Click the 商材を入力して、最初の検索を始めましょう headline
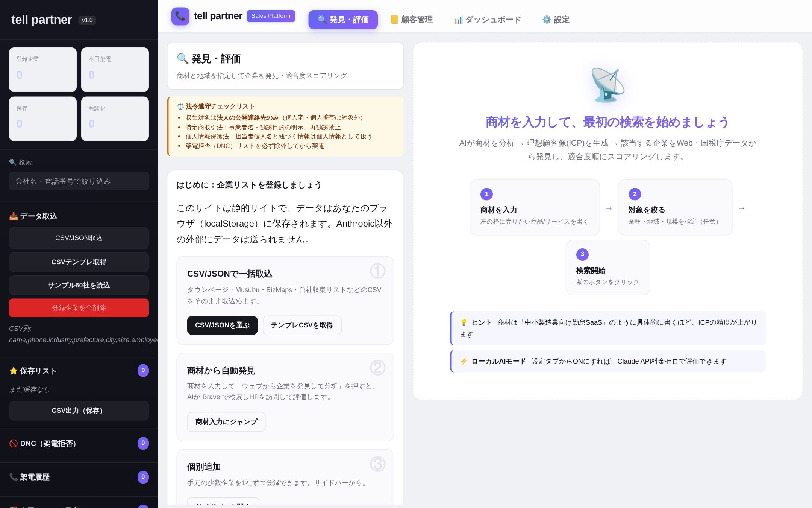 (607, 122)
